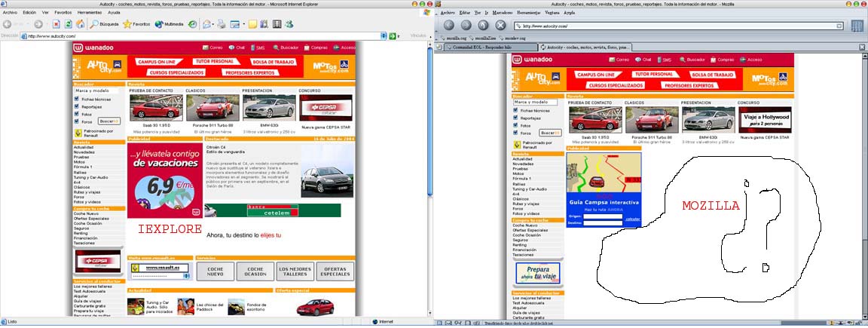The height and width of the screenshot is (328, 868).
Task: Toggle Reportajes checkbox in Mozilla page
Action: (x=515, y=118)
